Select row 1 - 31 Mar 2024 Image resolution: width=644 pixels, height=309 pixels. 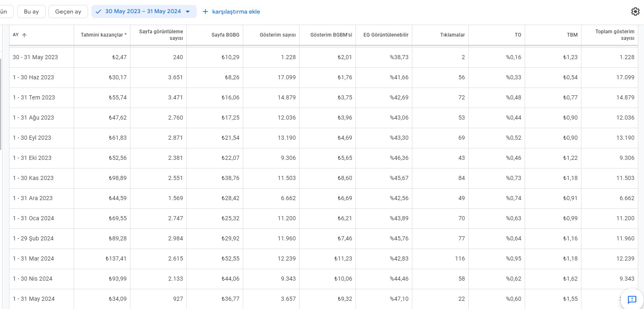[323, 259]
